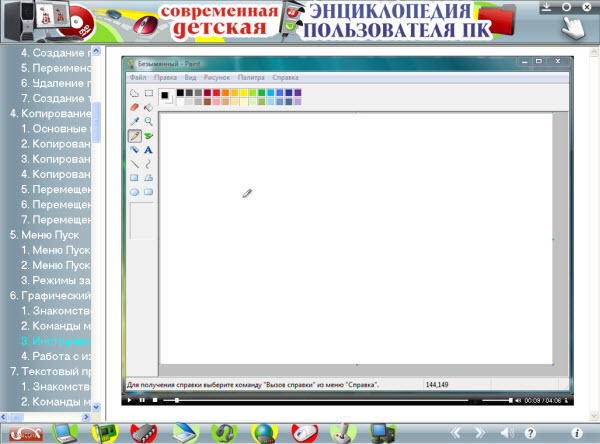Open the expansion card icon in bottom bar
This screenshot has width=600, height=444.
click(x=105, y=433)
